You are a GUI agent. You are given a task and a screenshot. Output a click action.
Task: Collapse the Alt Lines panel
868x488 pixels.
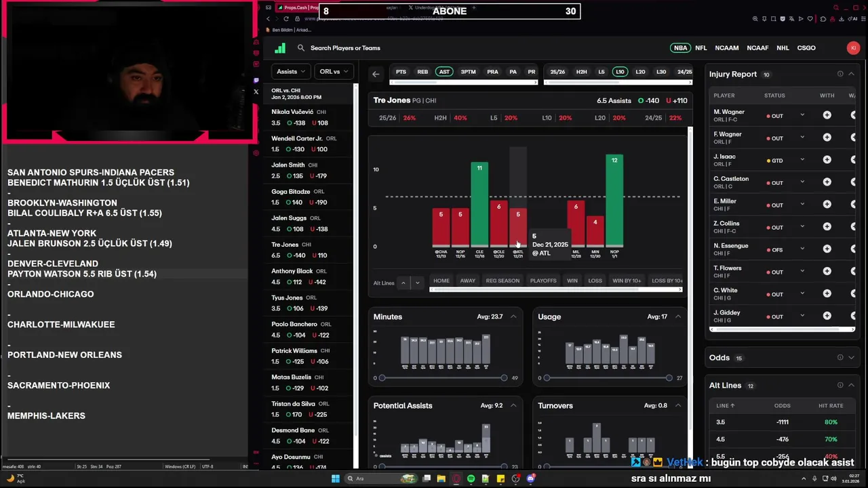point(851,385)
